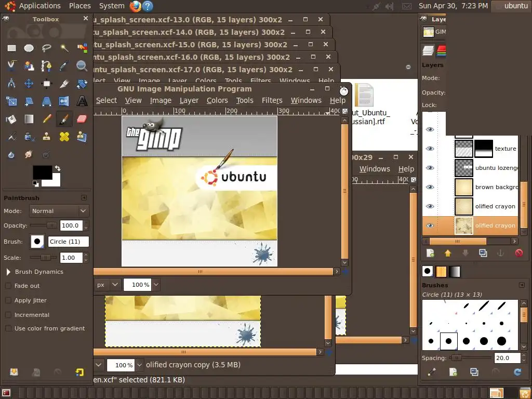Adjust the Opacity spinner arrows
This screenshot has height=399, width=532.
click(86, 225)
